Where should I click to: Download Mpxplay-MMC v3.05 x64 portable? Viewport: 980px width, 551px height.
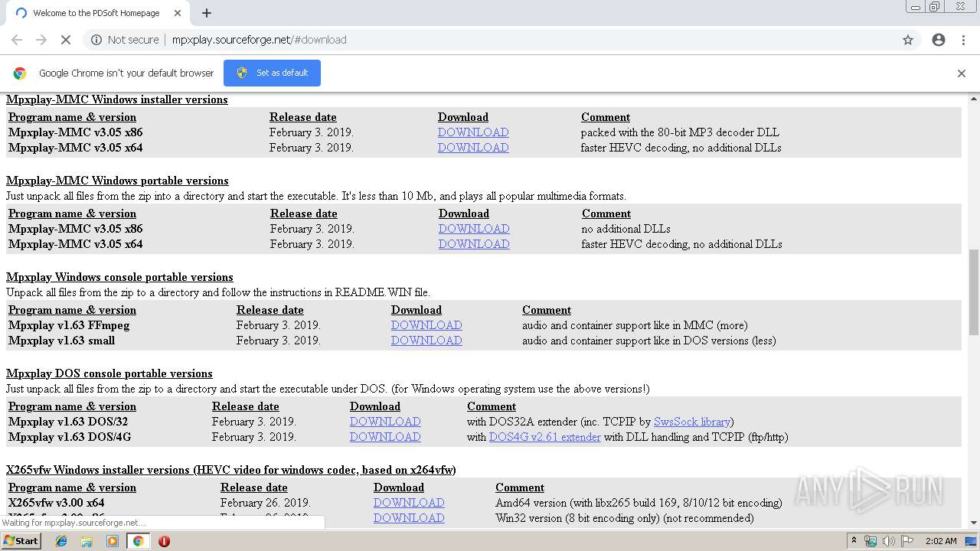[x=474, y=244]
